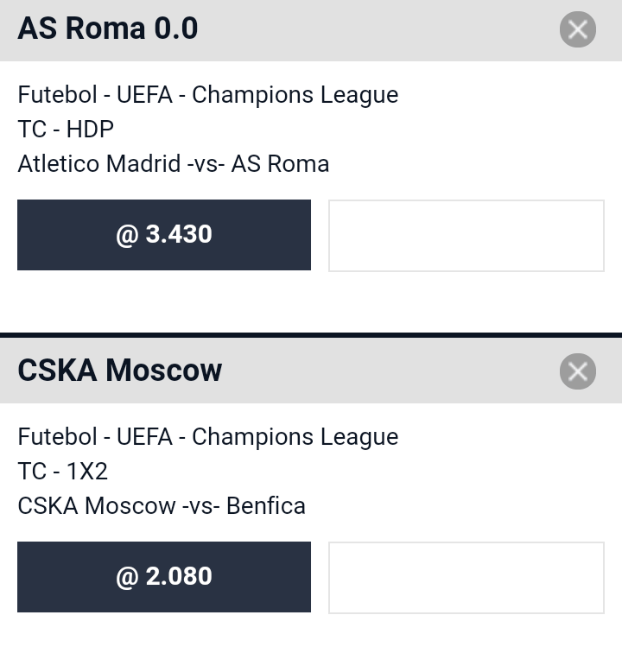The image size is (622, 672).
Task: Click the @ symbol on the 2.080 odds button
Action: [127, 577]
